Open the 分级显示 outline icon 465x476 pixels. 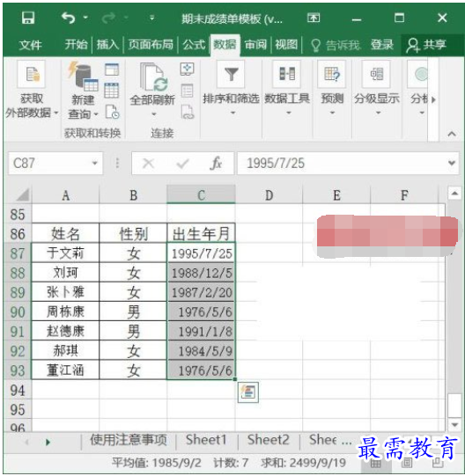377,74
